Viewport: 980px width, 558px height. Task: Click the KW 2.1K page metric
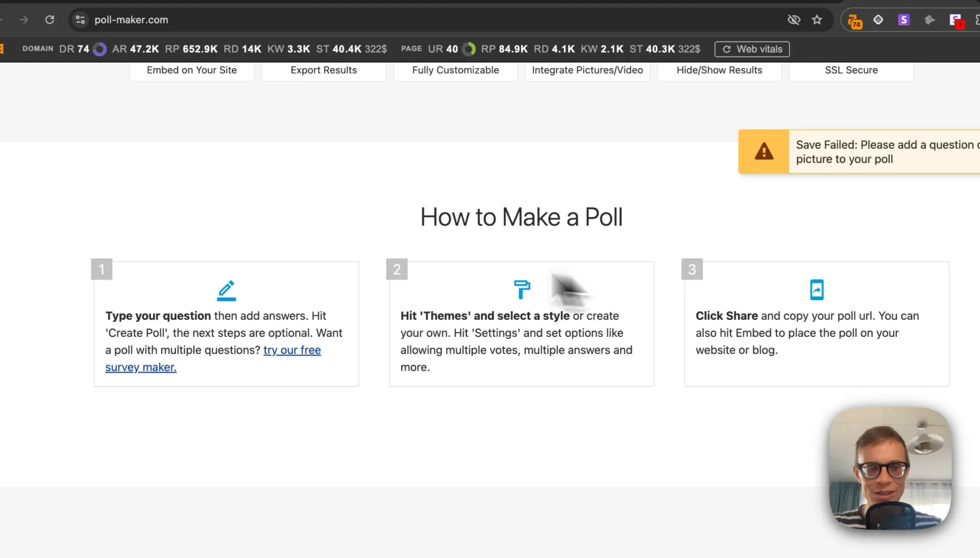[602, 49]
